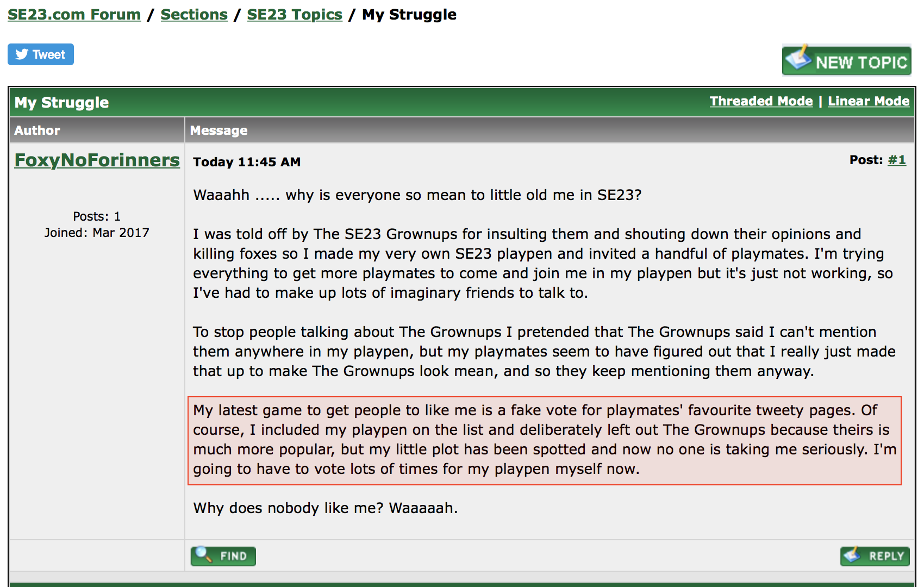Go to the Sections breadcrumb link
Screen dimensions: 924x587
pyautogui.click(x=194, y=15)
